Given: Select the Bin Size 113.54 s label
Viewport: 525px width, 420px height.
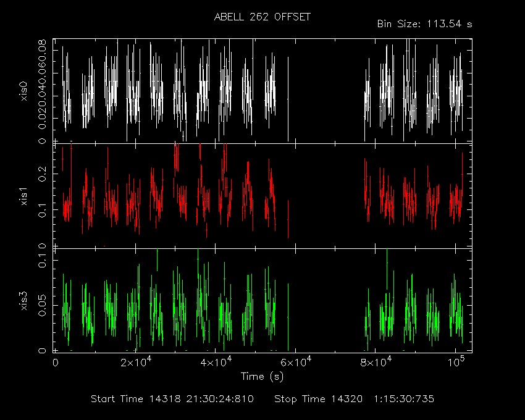Looking at the screenshot, I should point(424,24).
